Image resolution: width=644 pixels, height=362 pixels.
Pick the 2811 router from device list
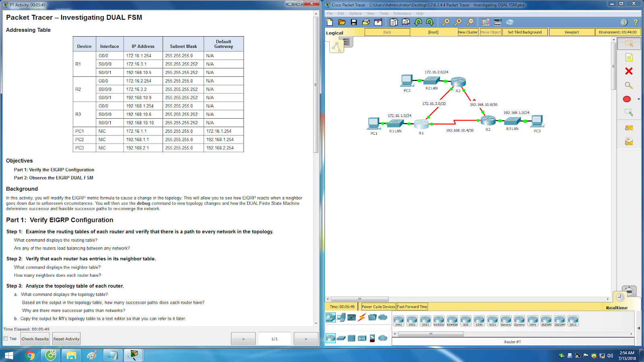(x=573, y=321)
